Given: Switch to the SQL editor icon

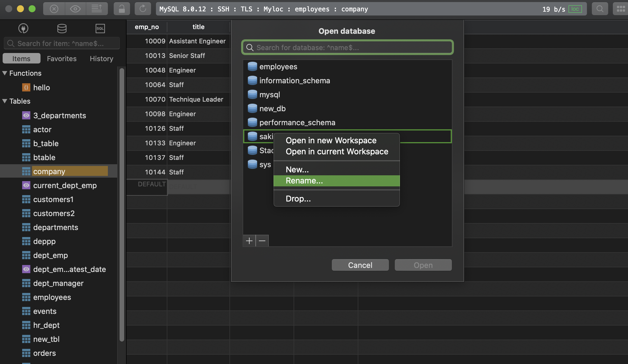Looking at the screenshot, I should coord(100,28).
